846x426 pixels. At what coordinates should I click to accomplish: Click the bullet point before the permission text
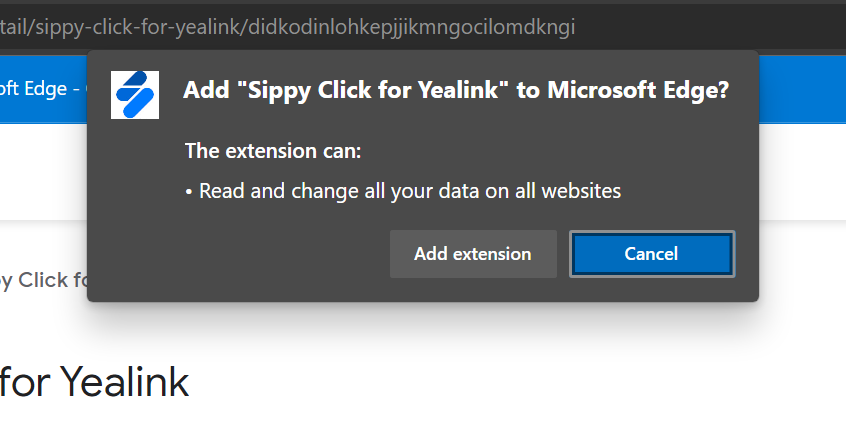pos(189,190)
